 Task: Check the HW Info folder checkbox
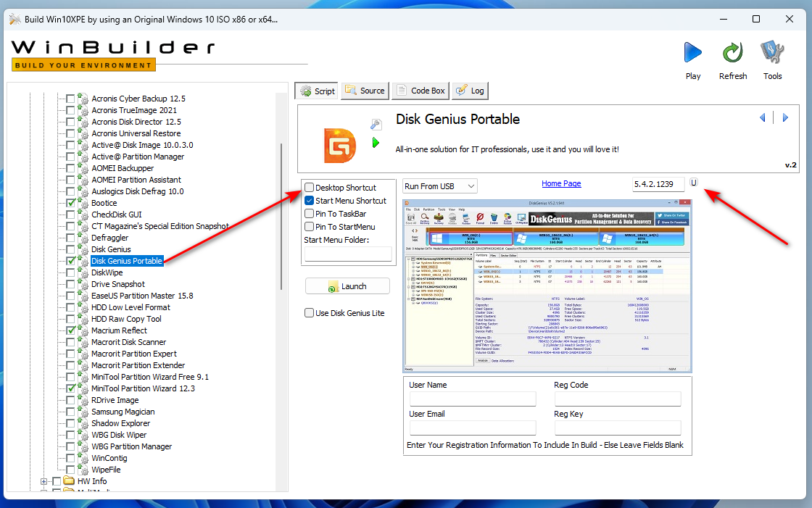(57, 481)
